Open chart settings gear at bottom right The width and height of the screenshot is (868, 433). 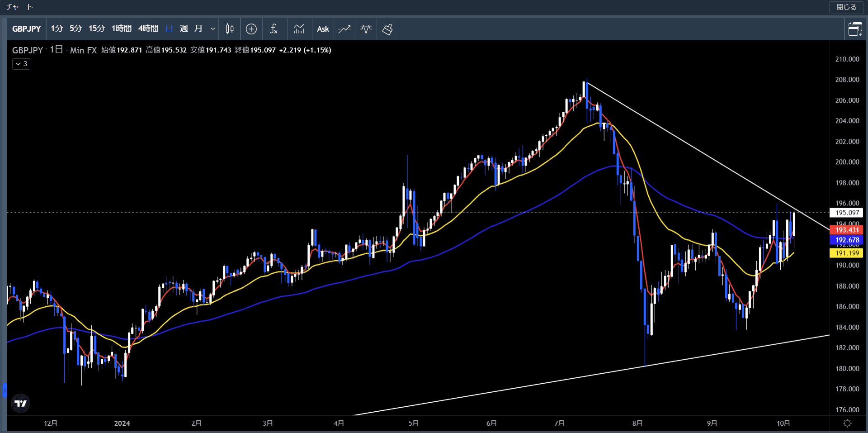tap(848, 423)
